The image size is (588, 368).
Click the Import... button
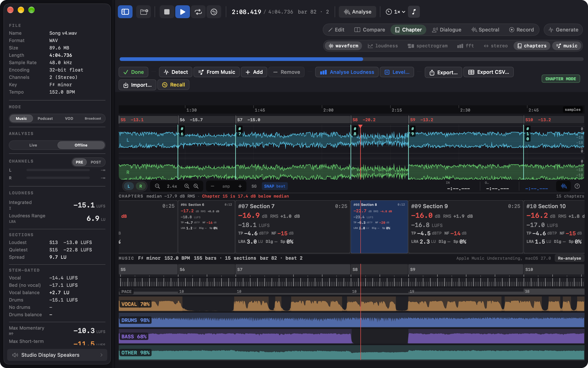137,85
